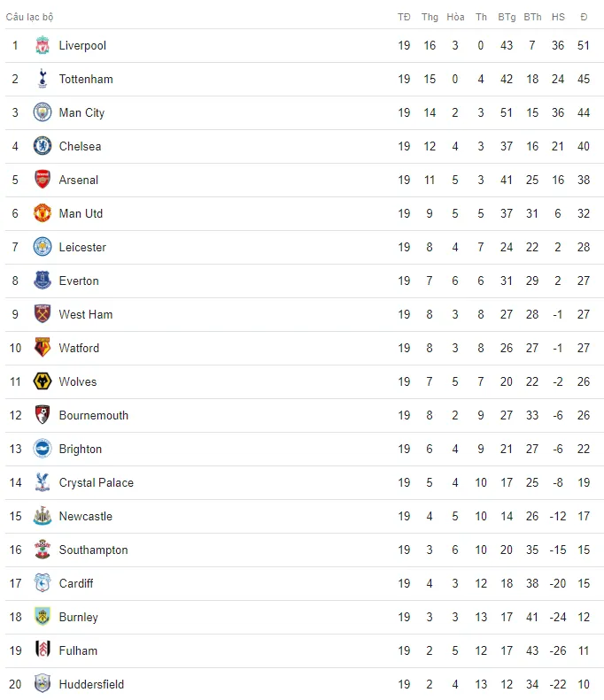Click the Man Utd club crest
The width and height of the screenshot is (604, 700).
pos(43,213)
